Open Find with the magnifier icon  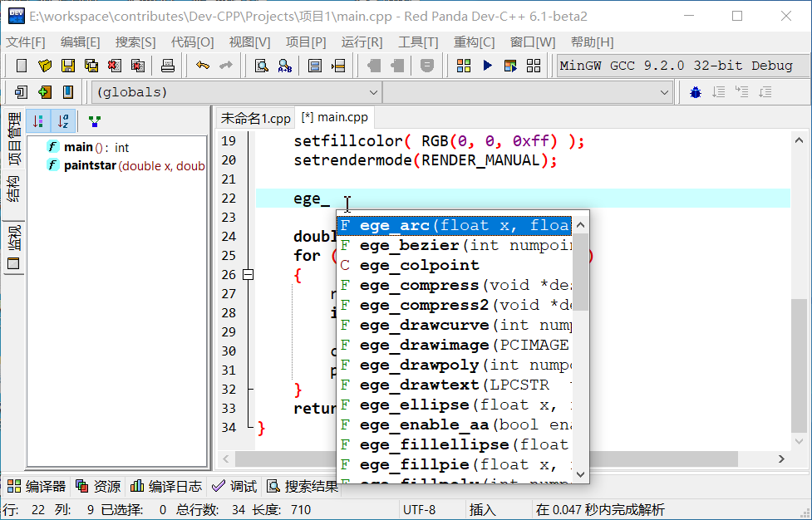pyautogui.click(x=262, y=66)
